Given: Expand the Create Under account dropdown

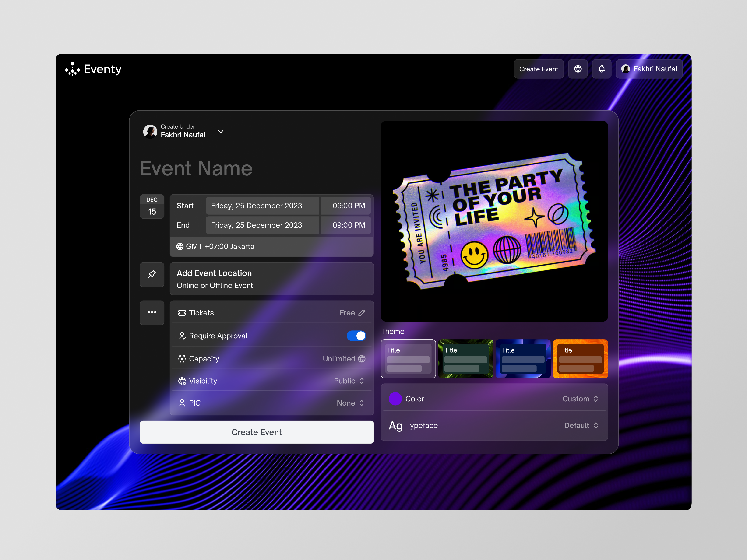Looking at the screenshot, I should pyautogui.click(x=221, y=132).
